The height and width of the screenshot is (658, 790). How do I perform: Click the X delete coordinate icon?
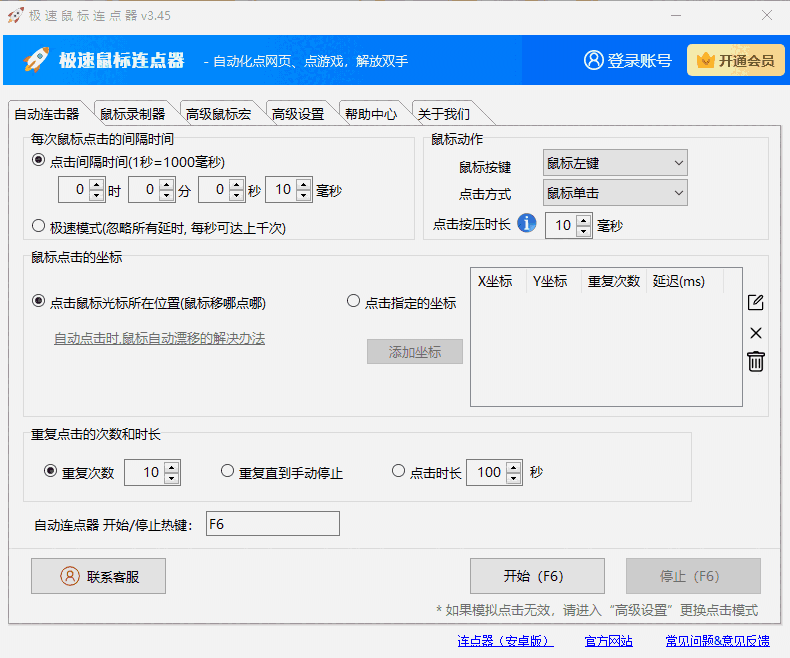756,333
